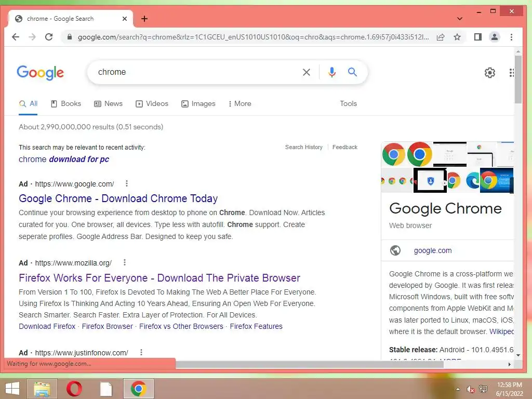Open 'Google Chrome - Download Chrome Today' ad
The image size is (532, 399).
pyautogui.click(x=118, y=198)
